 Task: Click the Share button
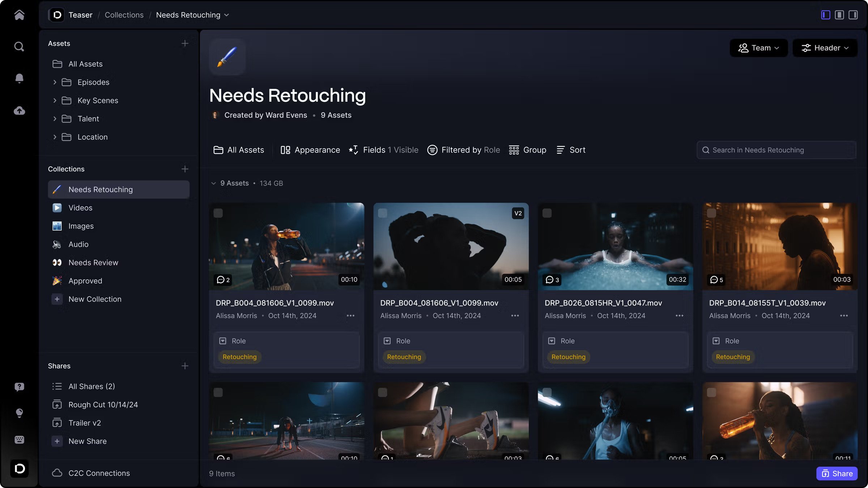tap(837, 474)
